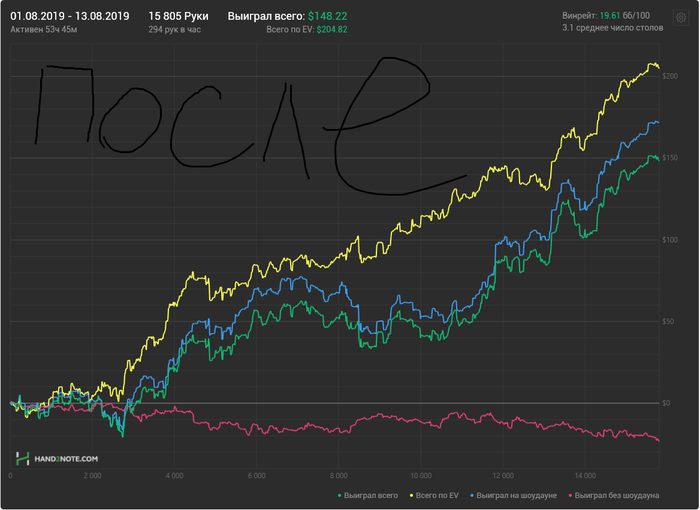The image size is (700, 510).
Task: Click the $200 y-axis label
Action: 670,76
